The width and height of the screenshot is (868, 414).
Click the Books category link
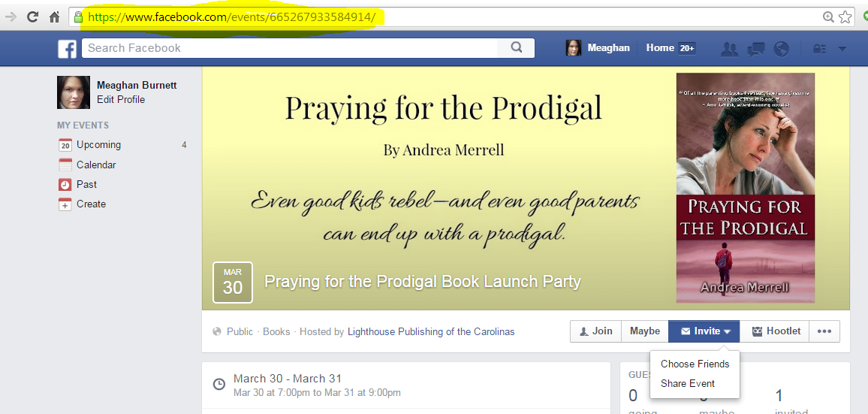point(276,332)
